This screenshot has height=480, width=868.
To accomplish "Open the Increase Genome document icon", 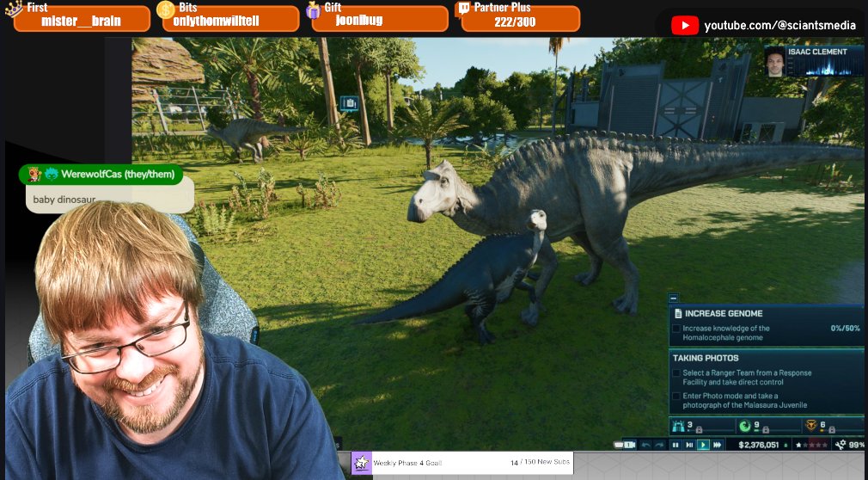I will [677, 314].
